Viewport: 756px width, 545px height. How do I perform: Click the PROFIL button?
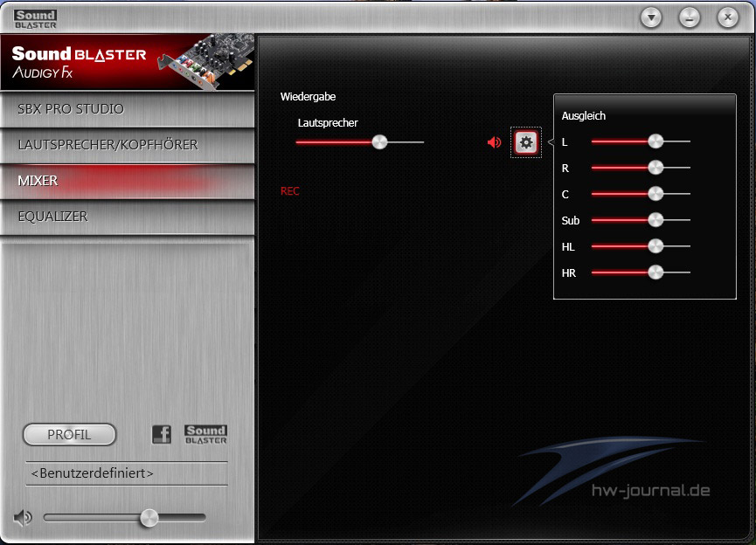pos(69,435)
